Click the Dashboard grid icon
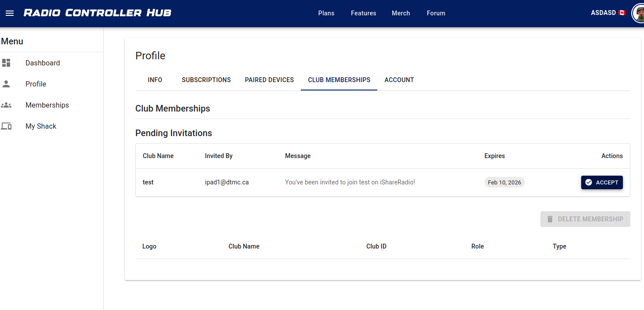 click(x=6, y=63)
